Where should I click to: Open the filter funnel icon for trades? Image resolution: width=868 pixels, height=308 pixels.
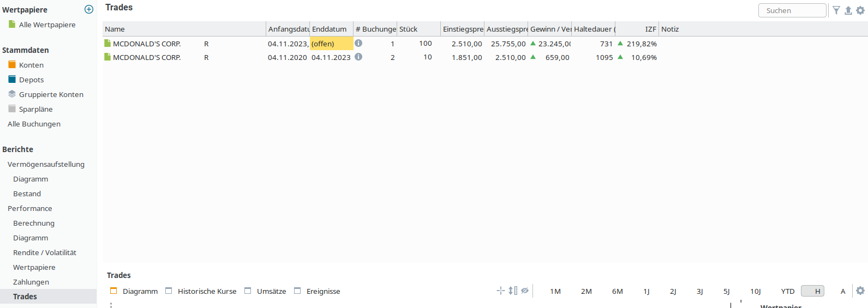836,10
